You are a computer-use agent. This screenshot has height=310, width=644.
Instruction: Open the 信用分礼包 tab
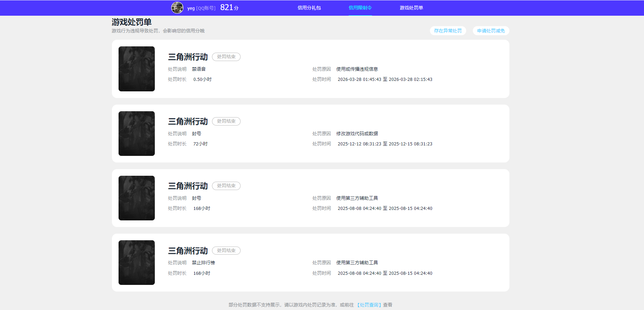point(309,8)
